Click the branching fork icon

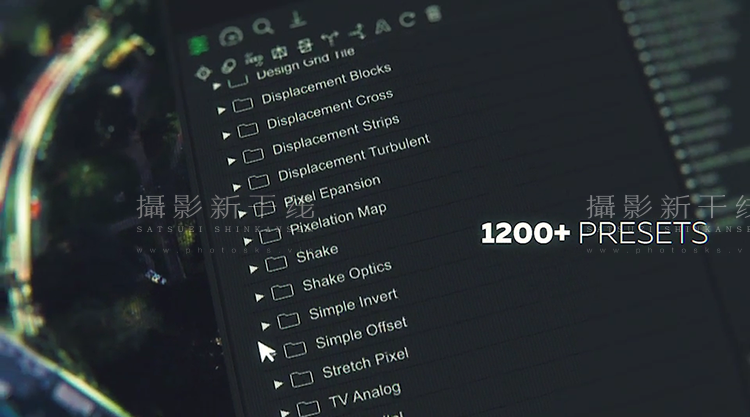click(x=330, y=38)
